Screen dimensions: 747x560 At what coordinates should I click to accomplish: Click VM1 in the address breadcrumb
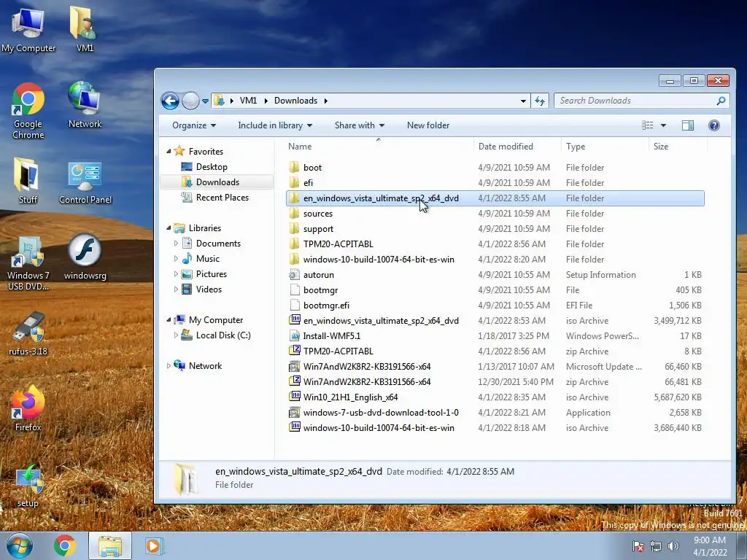pyautogui.click(x=248, y=101)
